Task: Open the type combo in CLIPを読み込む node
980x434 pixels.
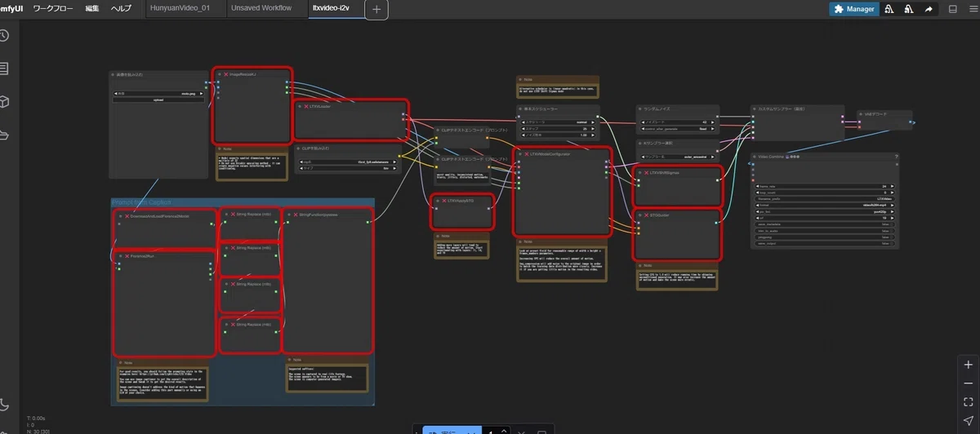Action: click(x=350, y=168)
